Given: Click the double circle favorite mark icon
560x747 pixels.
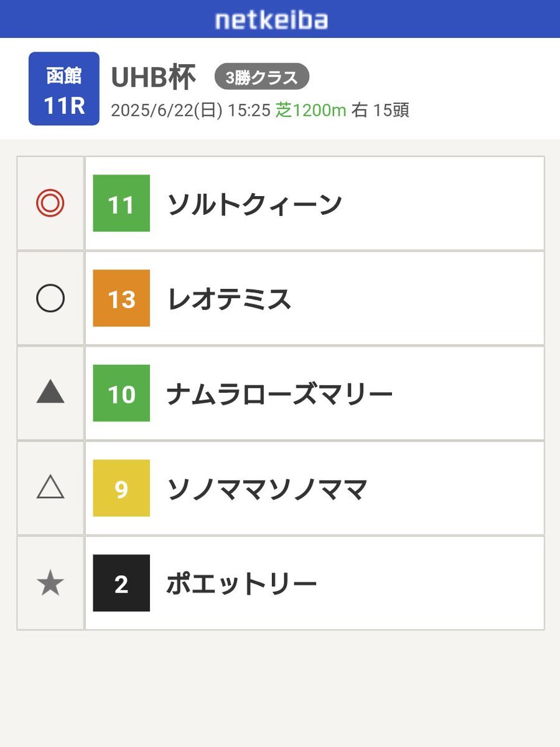Looking at the screenshot, I should pos(50,204).
